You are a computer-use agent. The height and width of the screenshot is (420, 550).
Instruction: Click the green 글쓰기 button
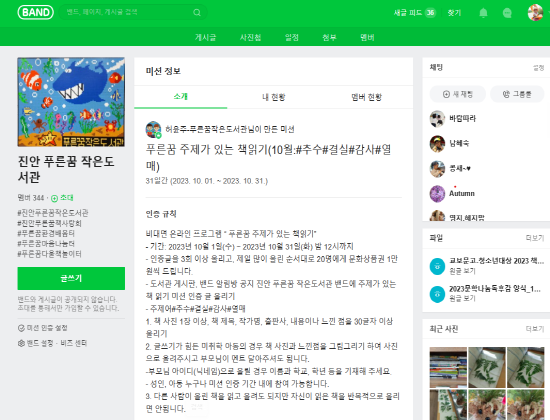pyautogui.click(x=71, y=278)
